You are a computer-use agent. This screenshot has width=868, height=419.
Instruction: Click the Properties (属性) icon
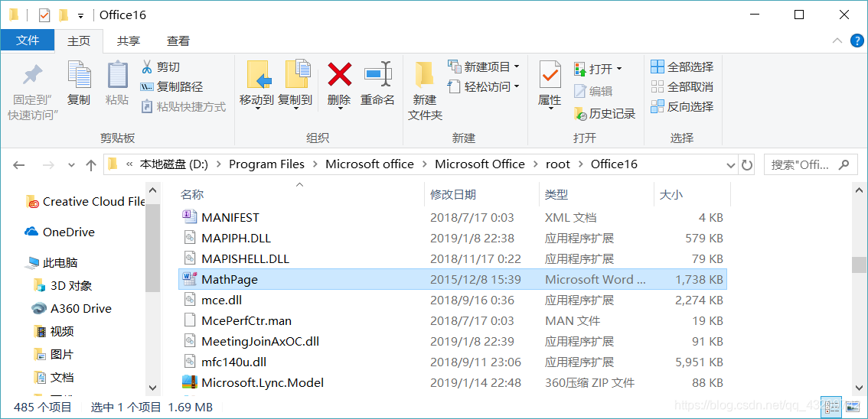point(550,75)
